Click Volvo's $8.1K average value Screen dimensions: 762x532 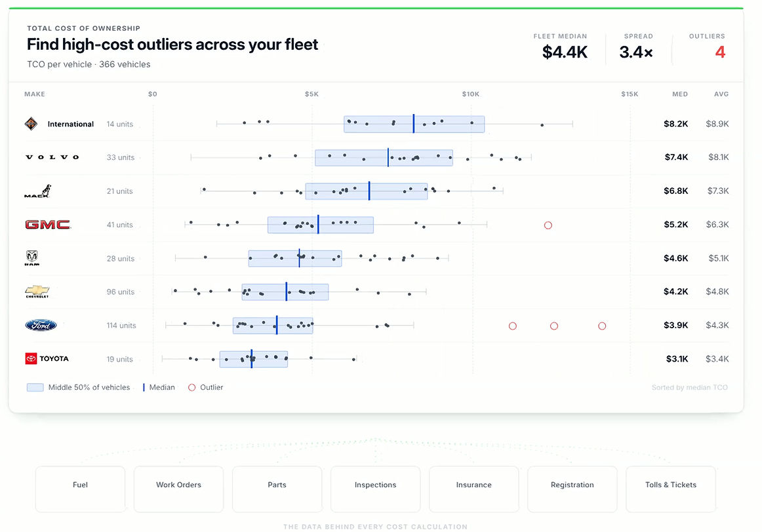718,157
